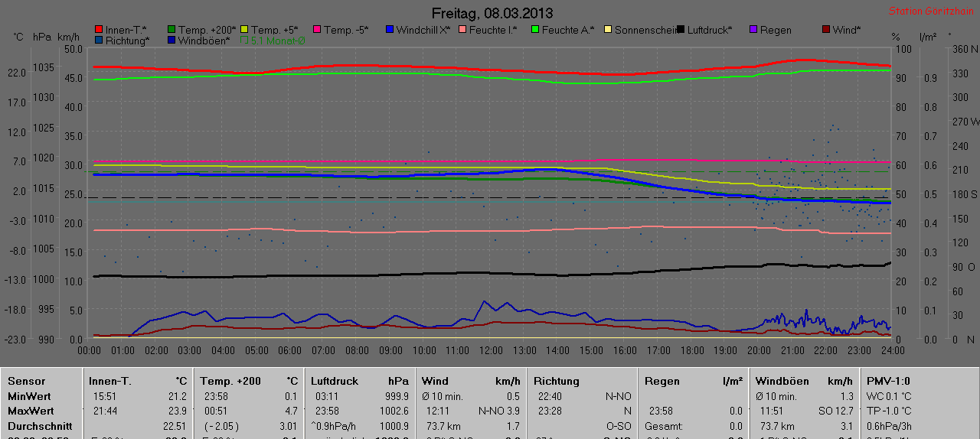Select the 'Luftdruck*' legend label
The height and width of the screenshot is (439, 980).
click(x=709, y=30)
